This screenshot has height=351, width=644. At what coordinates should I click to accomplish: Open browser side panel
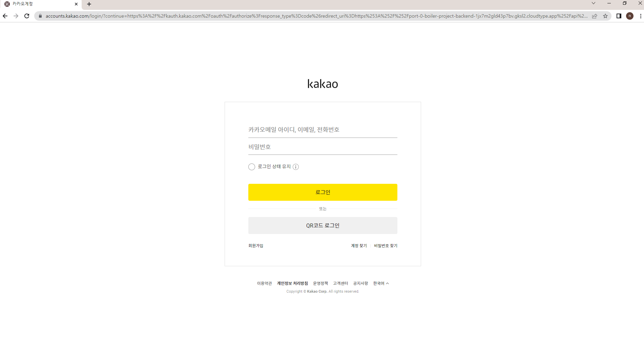click(619, 16)
